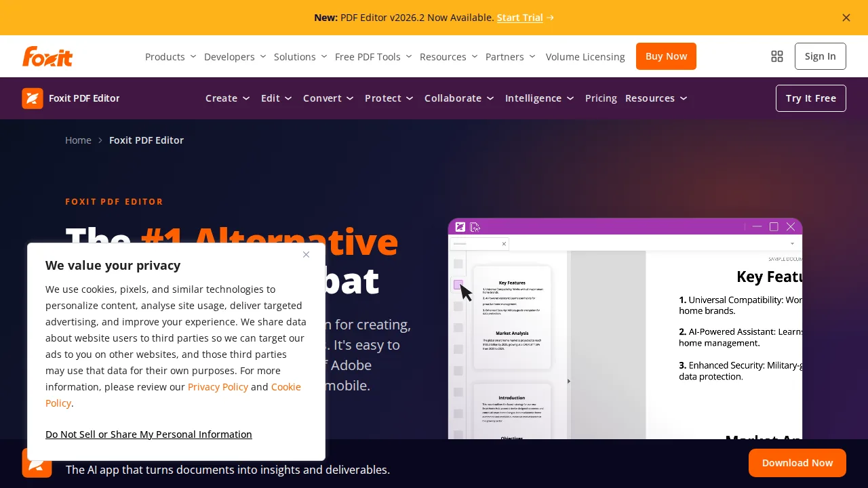Select the Introduction page thumbnail
The height and width of the screenshot is (488, 868).
(512, 412)
